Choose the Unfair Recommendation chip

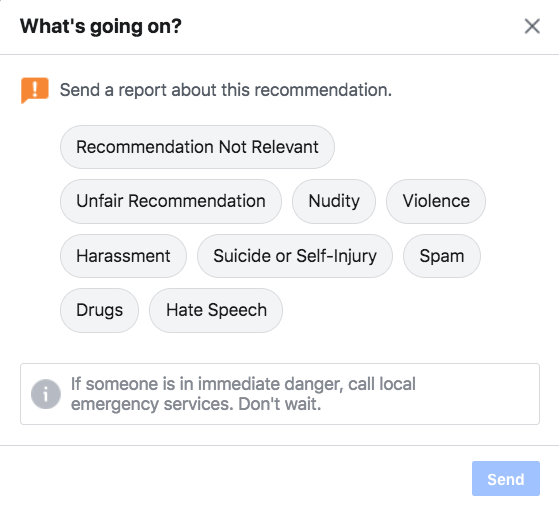pos(171,201)
